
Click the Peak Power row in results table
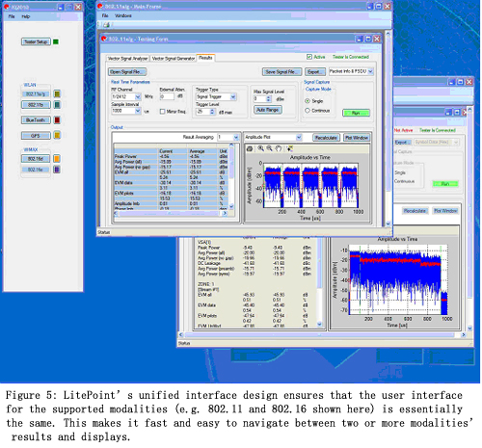point(171,156)
